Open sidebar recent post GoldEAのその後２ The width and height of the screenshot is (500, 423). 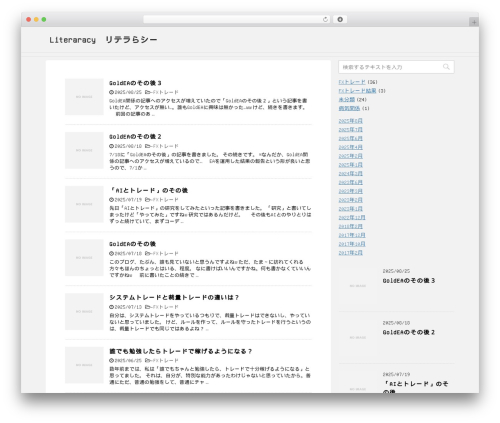point(409,332)
